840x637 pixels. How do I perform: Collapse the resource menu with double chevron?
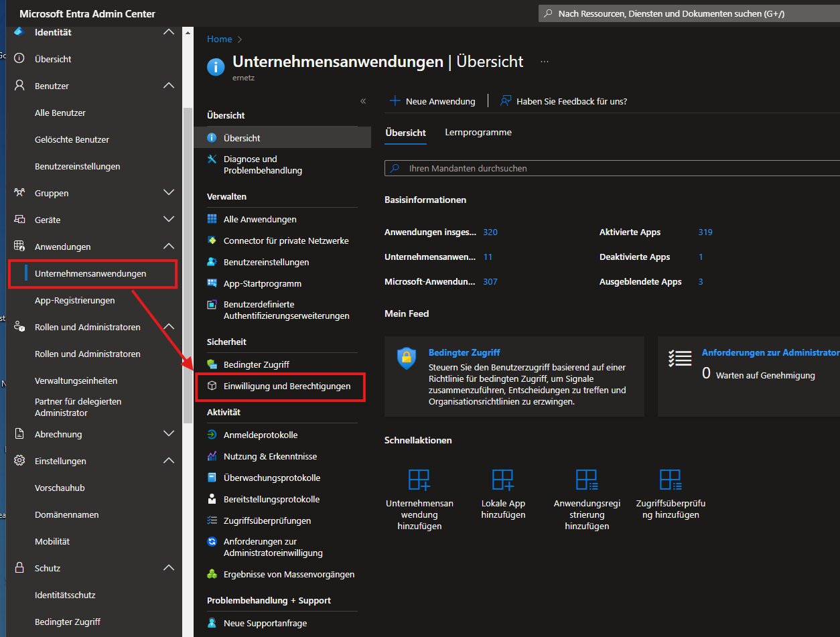point(363,101)
